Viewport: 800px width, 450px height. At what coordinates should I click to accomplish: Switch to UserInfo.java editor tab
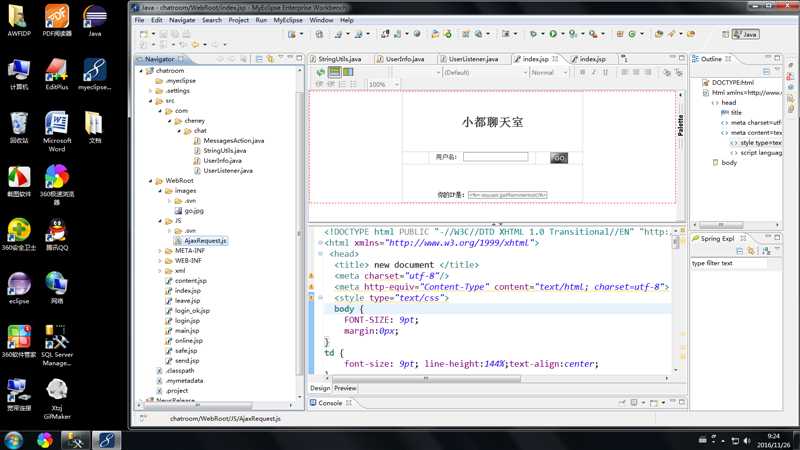click(x=405, y=59)
